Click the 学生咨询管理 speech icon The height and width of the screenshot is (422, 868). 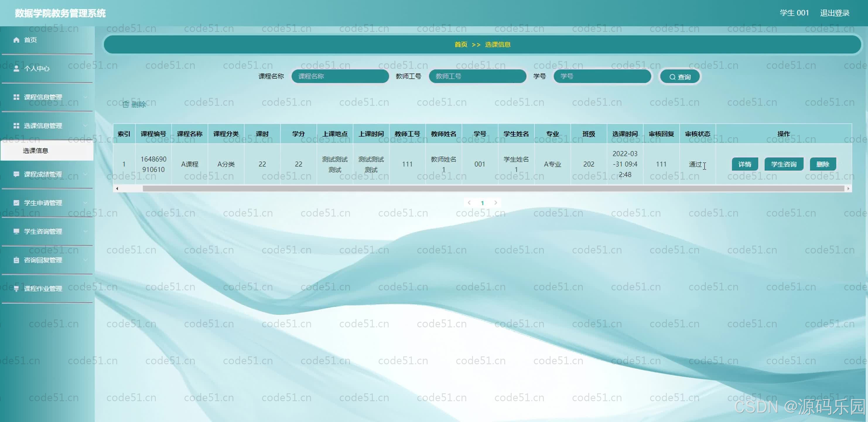pos(16,232)
